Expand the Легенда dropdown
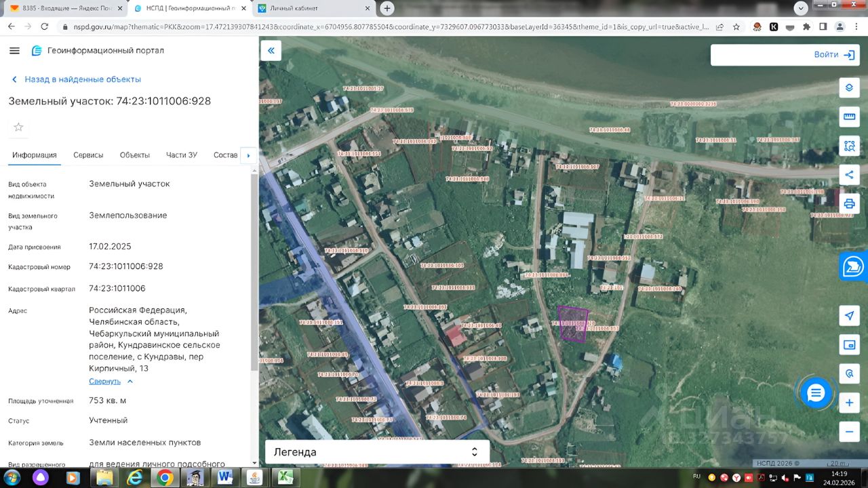868x488 pixels. 376,452
